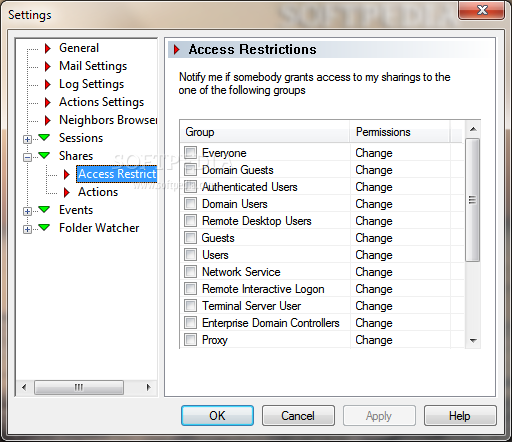Check the Everyone group checkbox
The height and width of the screenshot is (442, 512).
[x=190, y=153]
